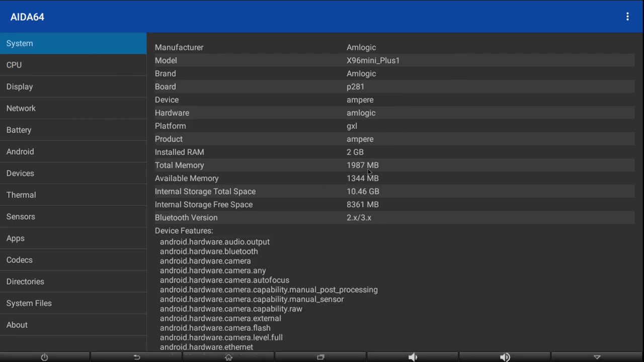Click the Device Features heading
644x362 pixels.
click(x=184, y=230)
